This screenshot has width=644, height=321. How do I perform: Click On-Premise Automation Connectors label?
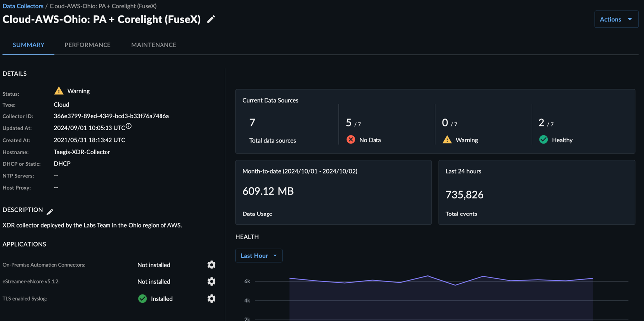coord(44,265)
